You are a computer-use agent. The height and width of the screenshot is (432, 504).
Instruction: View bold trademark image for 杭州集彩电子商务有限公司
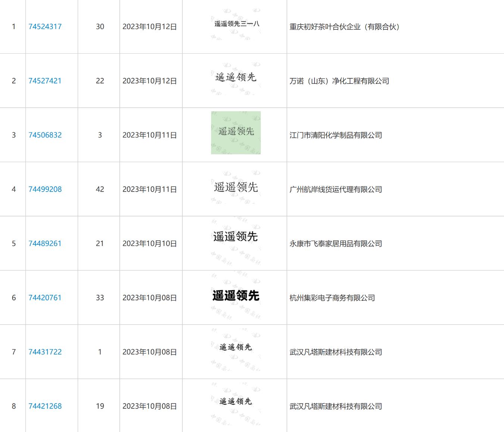coord(236,296)
